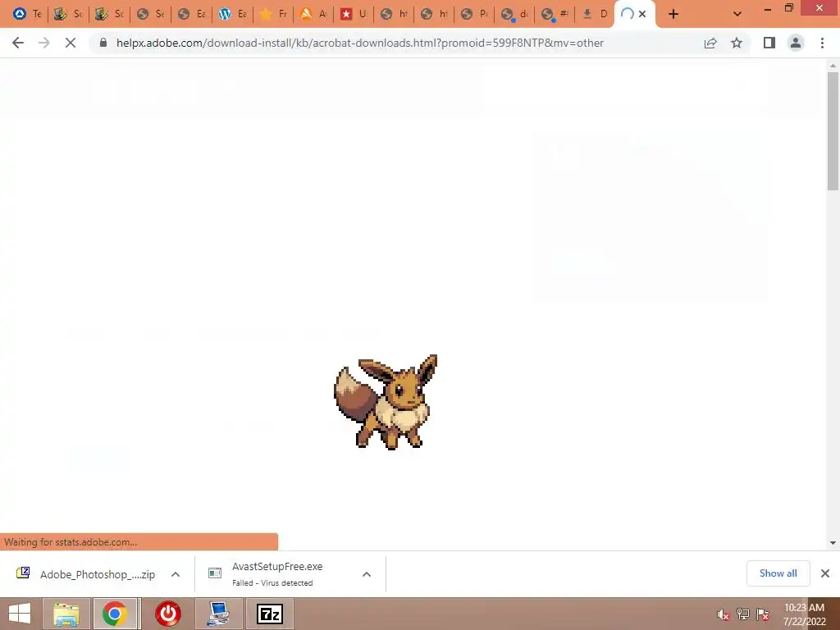Close the downloads bar
840x630 pixels.
pyautogui.click(x=825, y=573)
